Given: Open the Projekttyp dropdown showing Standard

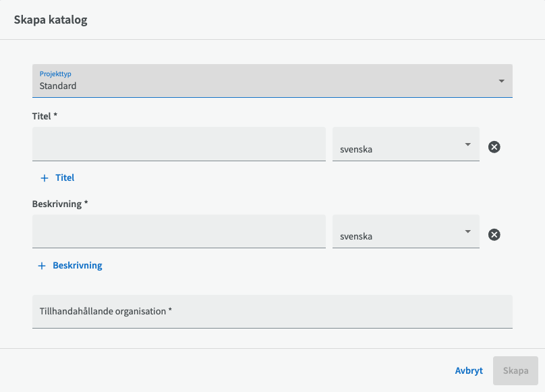Looking at the screenshot, I should (272, 81).
